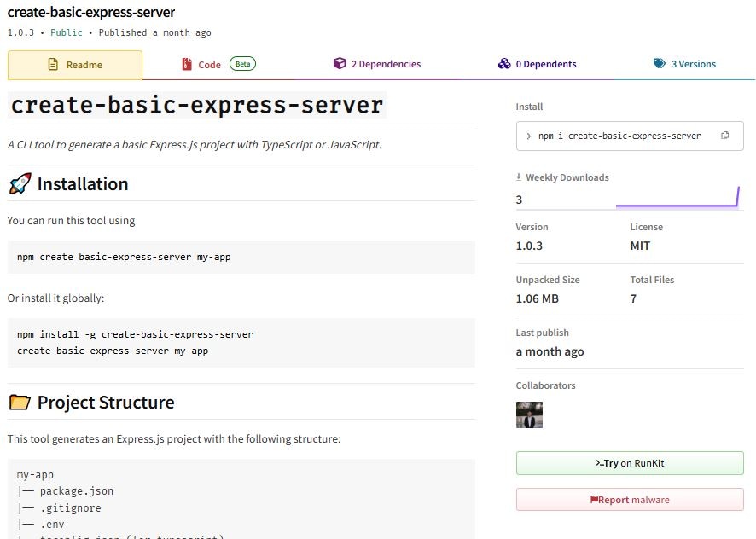Screen dimensions: 756x539
Task: Click the Readme document icon
Action: (53, 64)
